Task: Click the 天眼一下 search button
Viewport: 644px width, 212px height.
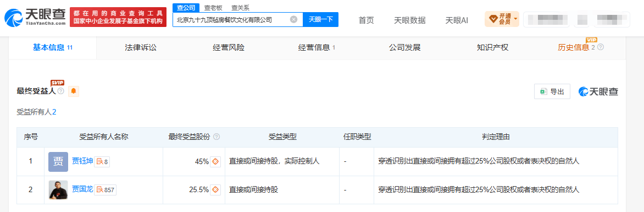Action: pyautogui.click(x=321, y=19)
